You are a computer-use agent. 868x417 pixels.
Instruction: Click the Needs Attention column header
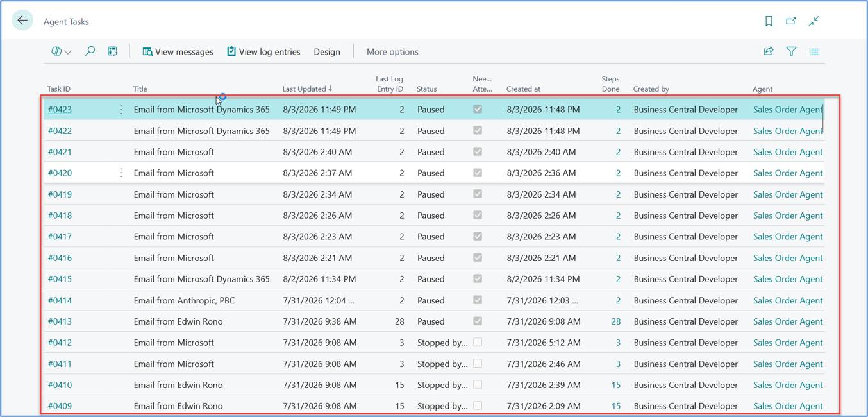(x=482, y=84)
